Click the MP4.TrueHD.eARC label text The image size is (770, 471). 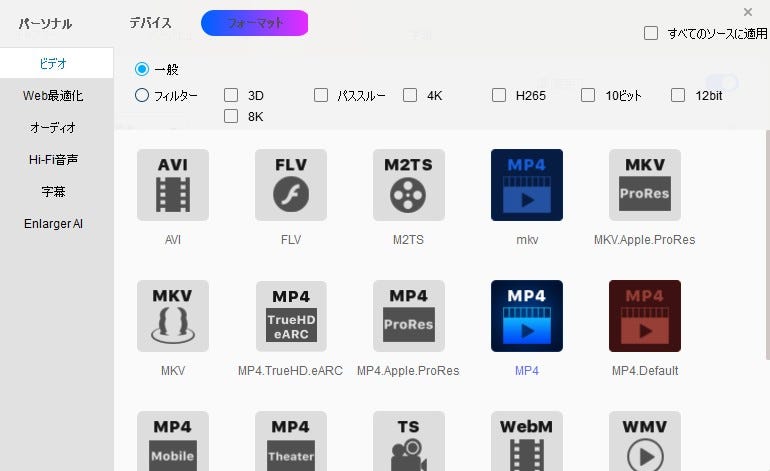click(x=290, y=371)
